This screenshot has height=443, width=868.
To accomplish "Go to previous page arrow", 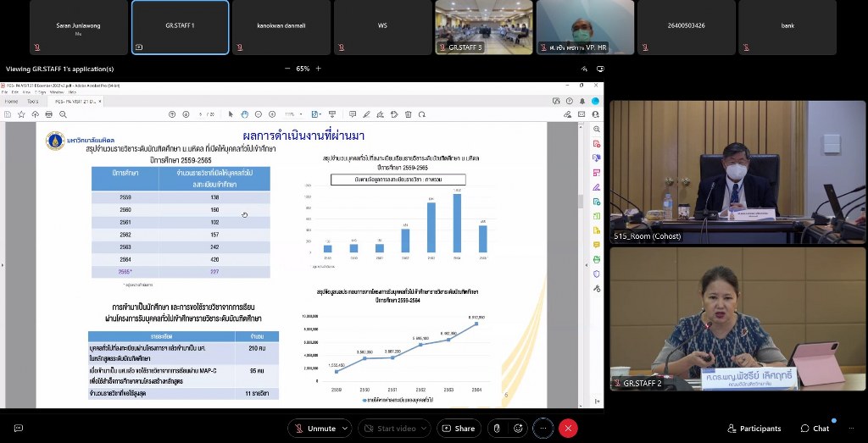I will click(x=172, y=114).
